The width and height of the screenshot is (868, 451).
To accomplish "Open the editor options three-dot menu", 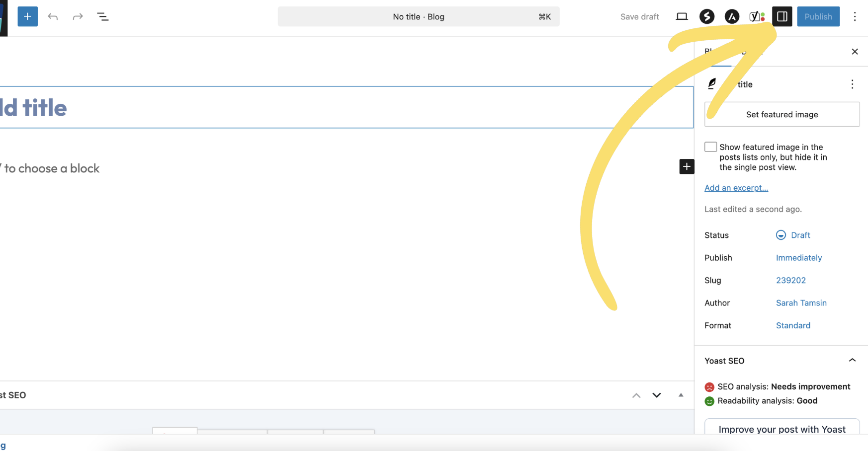I will point(855,16).
